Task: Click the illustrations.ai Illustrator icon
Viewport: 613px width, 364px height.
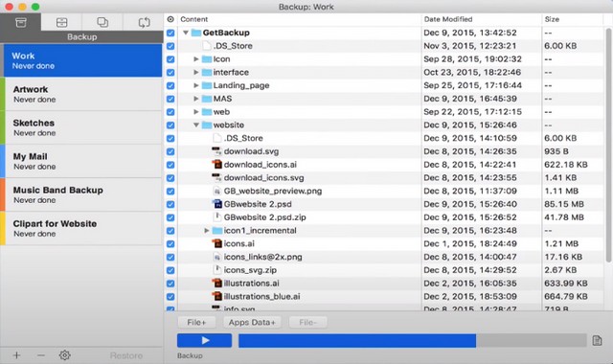Action: tap(217, 284)
